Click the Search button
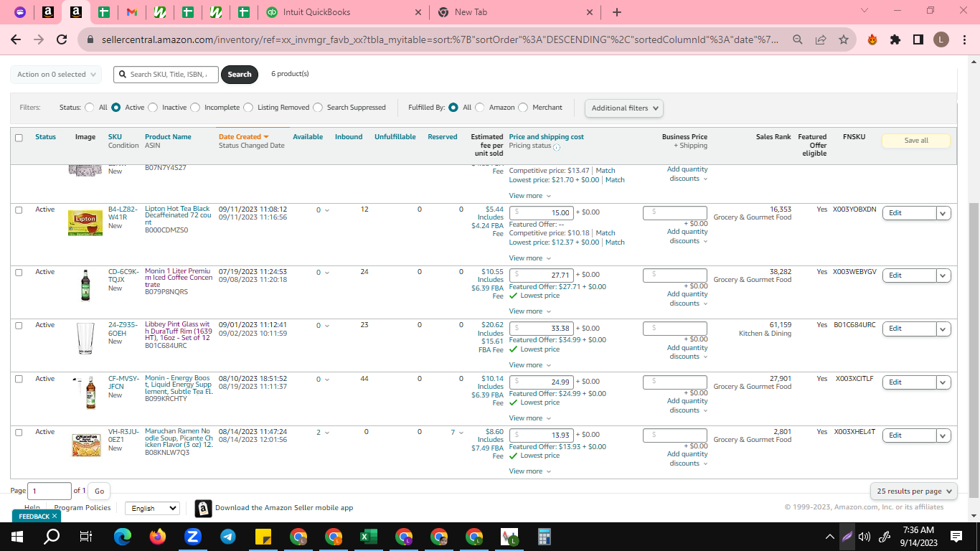The image size is (980, 551). coord(240,75)
